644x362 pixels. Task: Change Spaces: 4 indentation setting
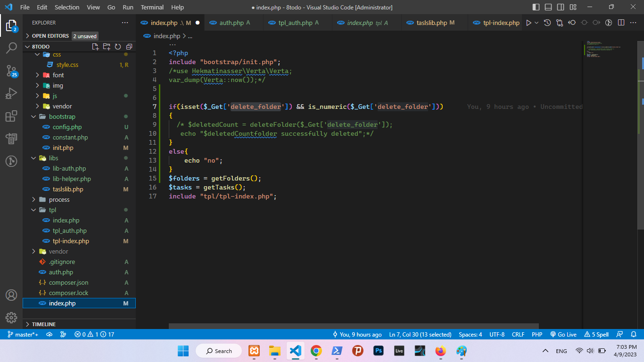[470, 334]
